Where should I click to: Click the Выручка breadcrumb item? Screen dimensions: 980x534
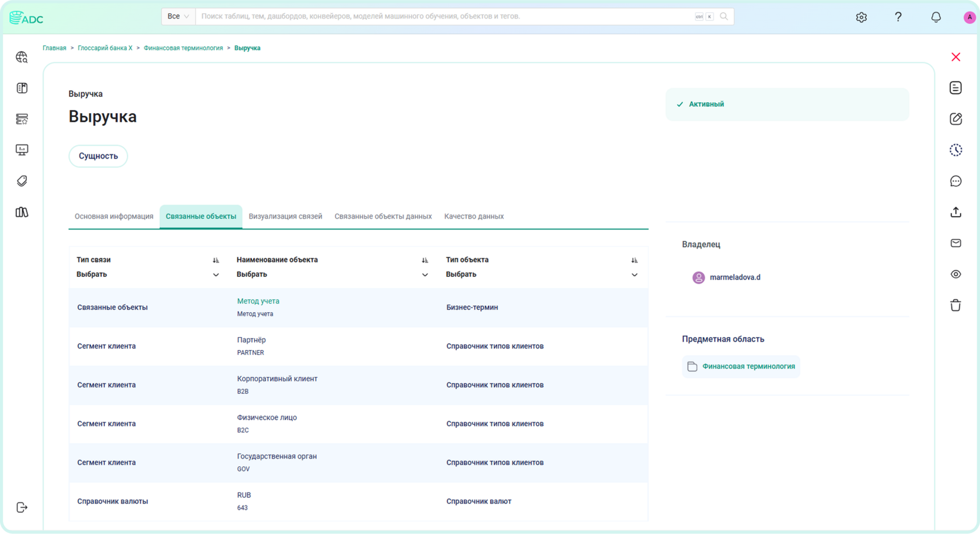pos(247,48)
